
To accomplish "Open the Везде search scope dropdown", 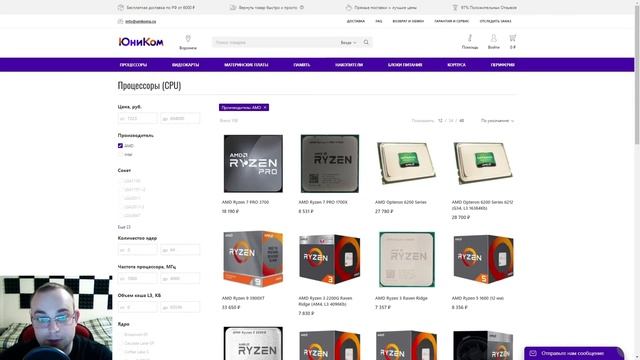I will [x=349, y=42].
